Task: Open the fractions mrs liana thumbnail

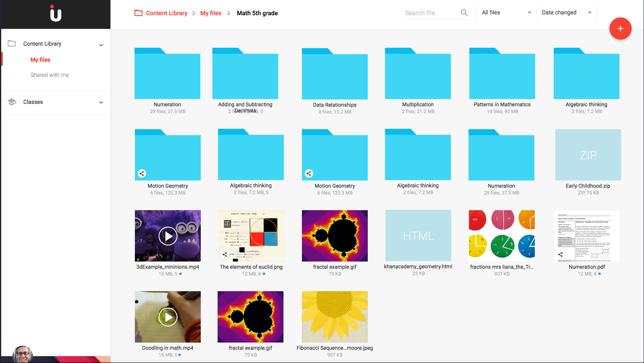Action: point(502,235)
